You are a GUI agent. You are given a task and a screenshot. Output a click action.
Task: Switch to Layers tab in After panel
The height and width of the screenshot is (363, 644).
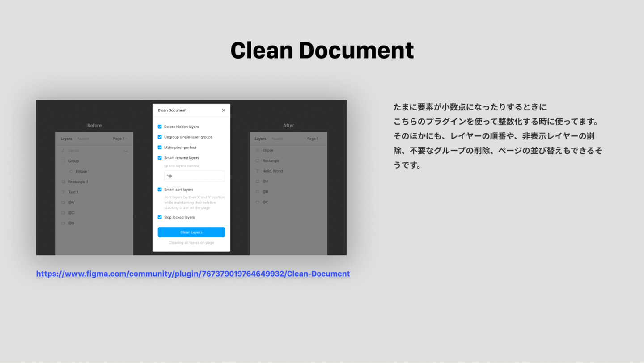pyautogui.click(x=260, y=139)
